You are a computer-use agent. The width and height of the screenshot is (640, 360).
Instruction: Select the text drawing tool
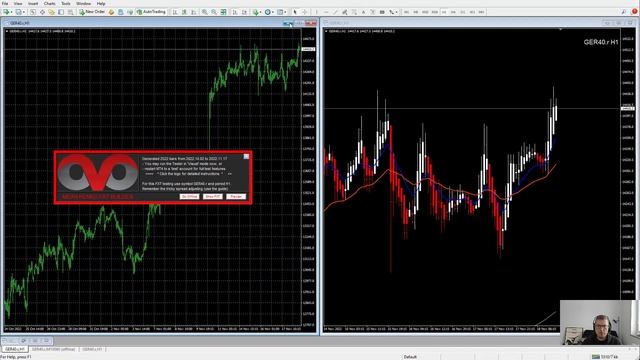click(x=364, y=12)
